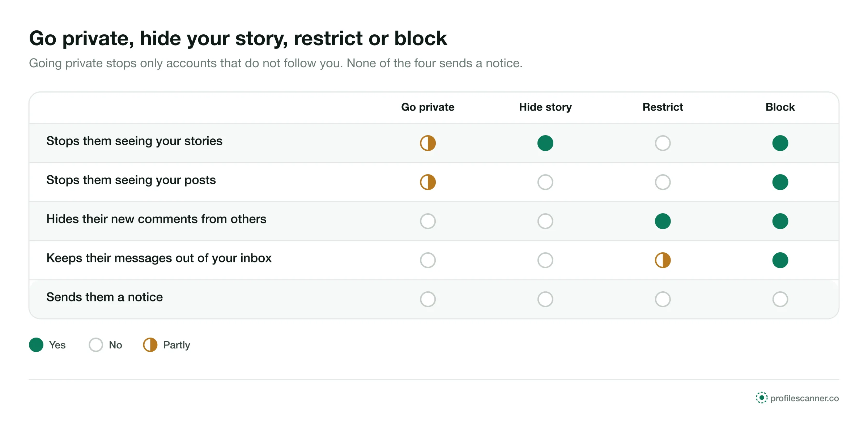This screenshot has height=433, width=868.
Task: Click the Hide story column header
Action: click(x=545, y=107)
